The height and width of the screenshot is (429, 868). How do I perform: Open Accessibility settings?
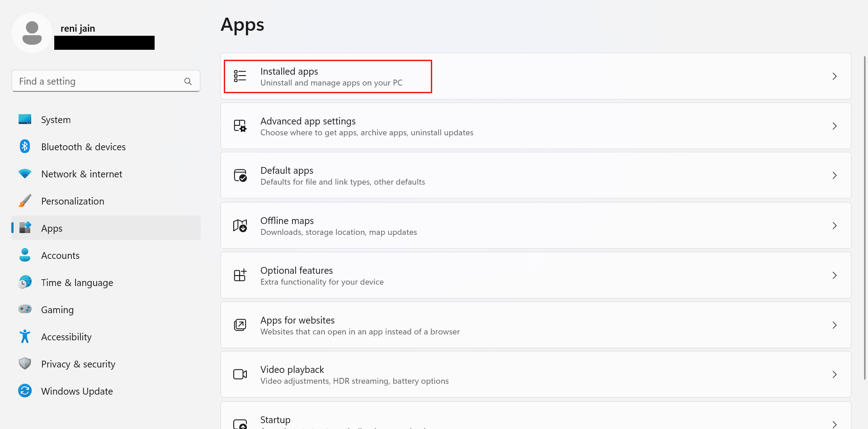[x=106, y=337]
